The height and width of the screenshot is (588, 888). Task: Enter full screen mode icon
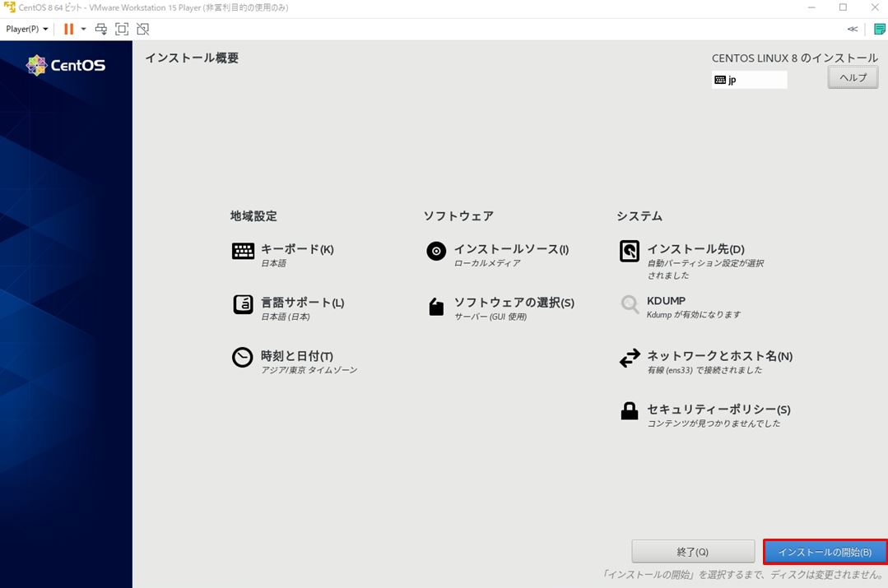tap(122, 29)
